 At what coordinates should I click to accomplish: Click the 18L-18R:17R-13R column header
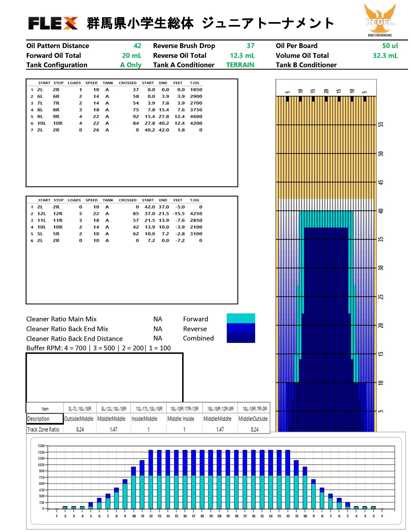pyautogui.click(x=185, y=409)
